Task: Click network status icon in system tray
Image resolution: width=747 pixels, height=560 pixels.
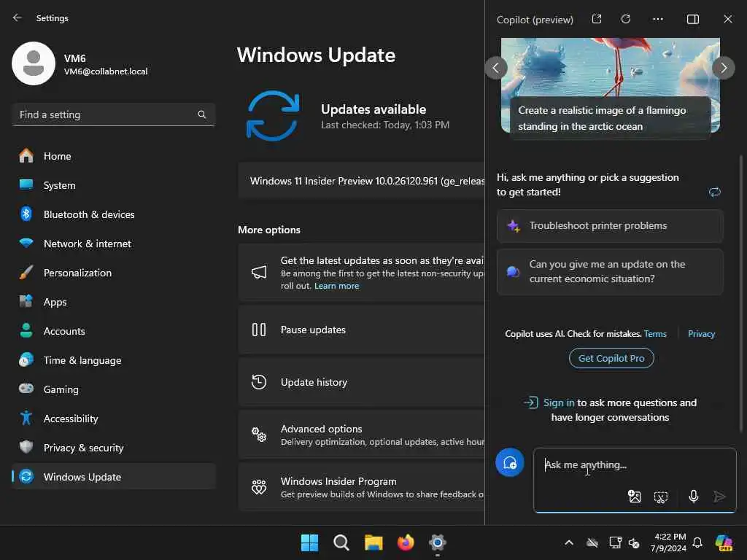Action: pos(615,542)
